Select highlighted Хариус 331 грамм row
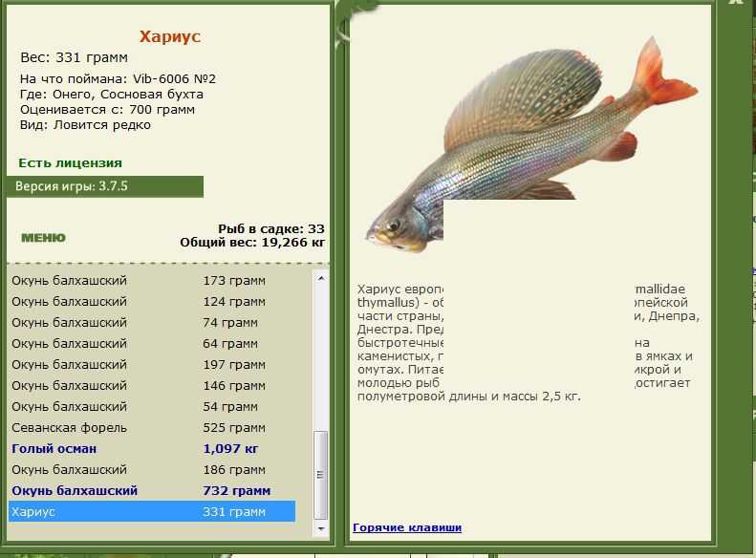This screenshot has width=756, height=558. click(152, 512)
